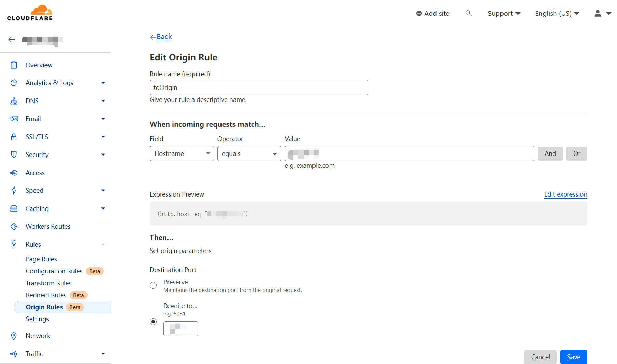
Task: Open the user account icon menu
Action: point(602,13)
